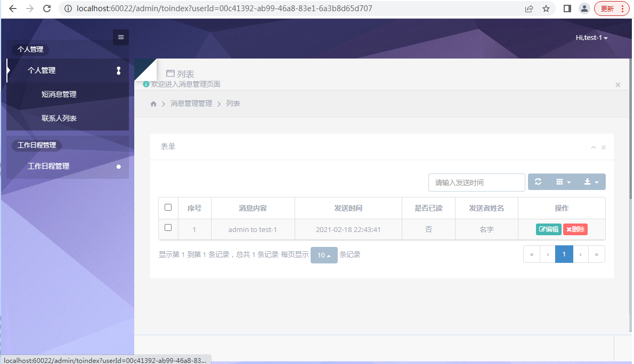Click 消息内容 column header
Image resolution: width=634 pixels, height=364 pixels.
pyautogui.click(x=253, y=208)
